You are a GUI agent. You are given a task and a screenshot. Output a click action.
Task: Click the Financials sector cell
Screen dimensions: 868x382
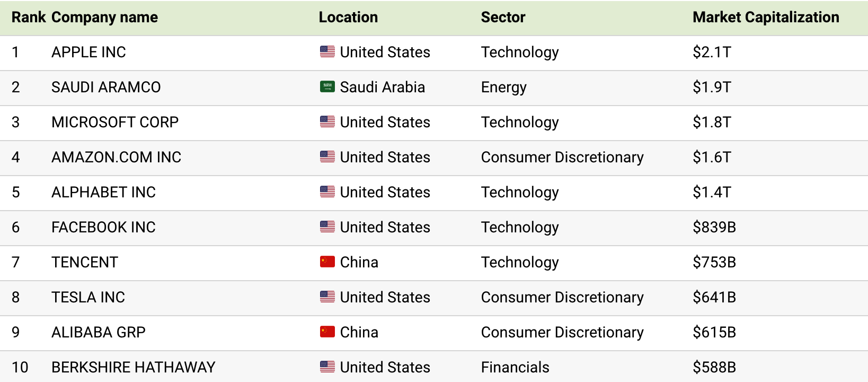tap(515, 367)
